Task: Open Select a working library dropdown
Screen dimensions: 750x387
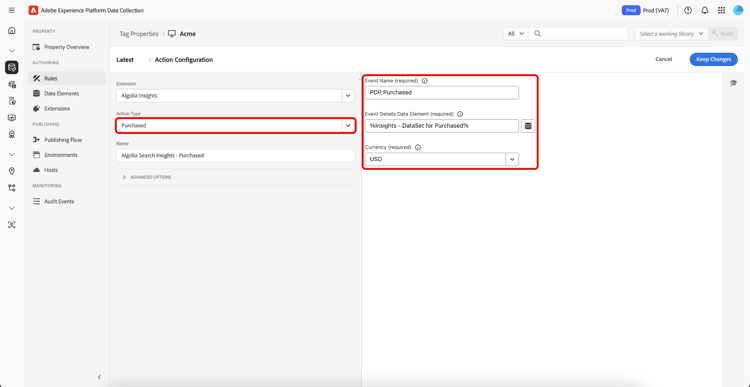Action: pos(672,33)
